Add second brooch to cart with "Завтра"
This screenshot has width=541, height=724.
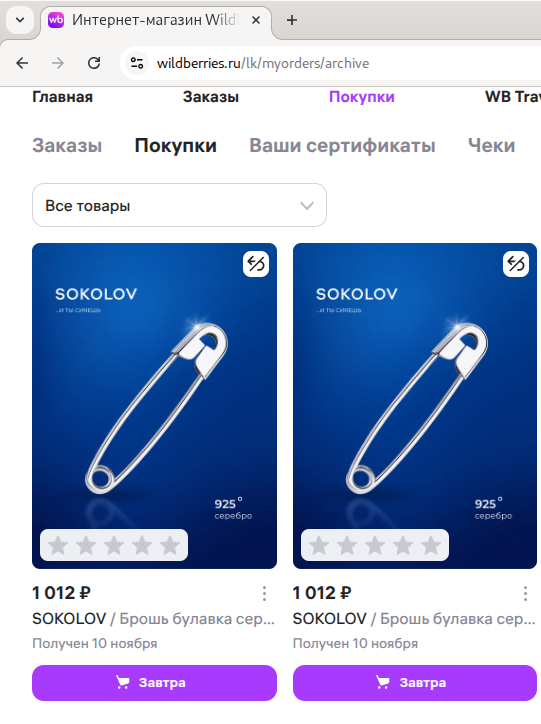click(x=415, y=683)
